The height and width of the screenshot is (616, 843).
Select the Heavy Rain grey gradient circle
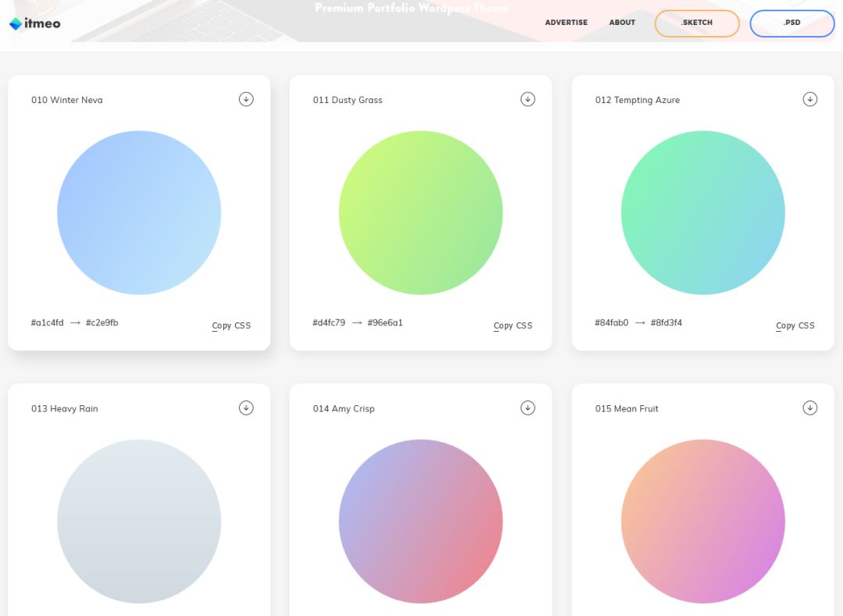click(139, 522)
